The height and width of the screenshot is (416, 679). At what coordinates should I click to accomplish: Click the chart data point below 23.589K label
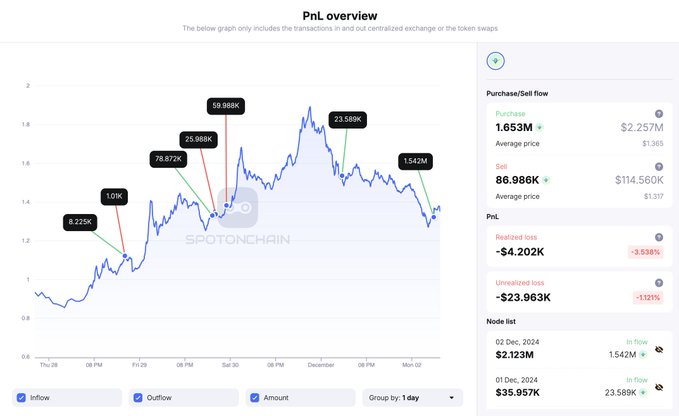click(x=342, y=176)
